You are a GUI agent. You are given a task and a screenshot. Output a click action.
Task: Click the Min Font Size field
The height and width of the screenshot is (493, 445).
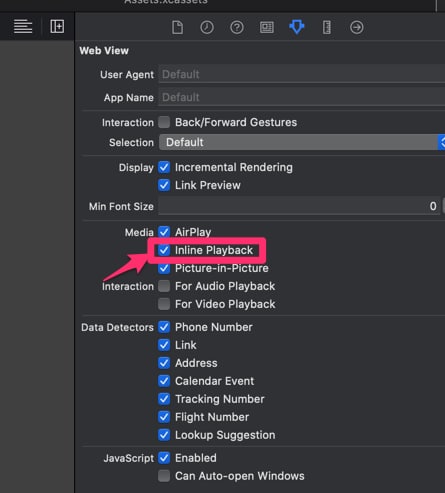coord(299,206)
